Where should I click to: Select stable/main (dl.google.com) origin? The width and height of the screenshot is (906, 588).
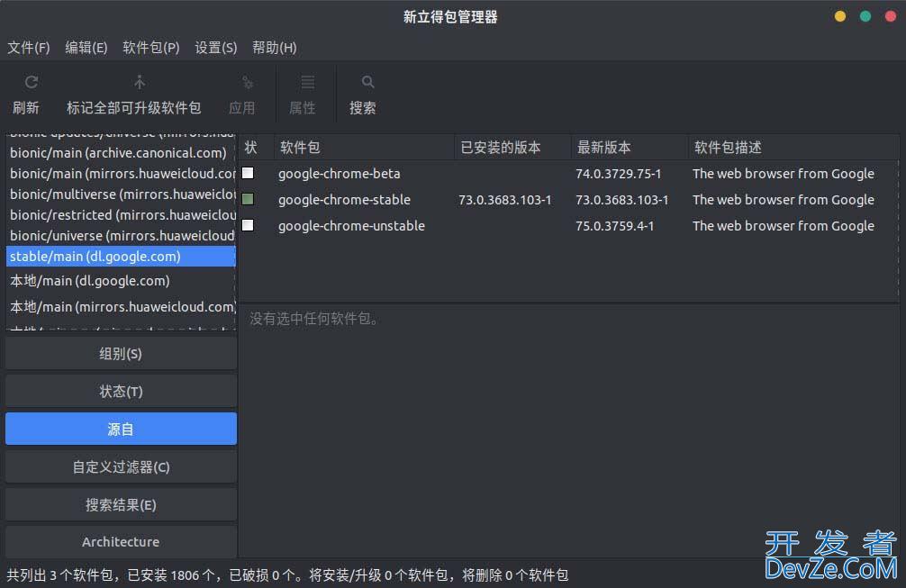120,257
